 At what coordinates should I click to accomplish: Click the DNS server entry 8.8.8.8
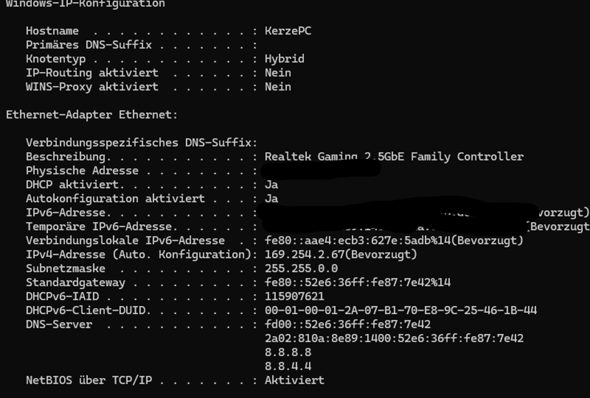click(288, 352)
